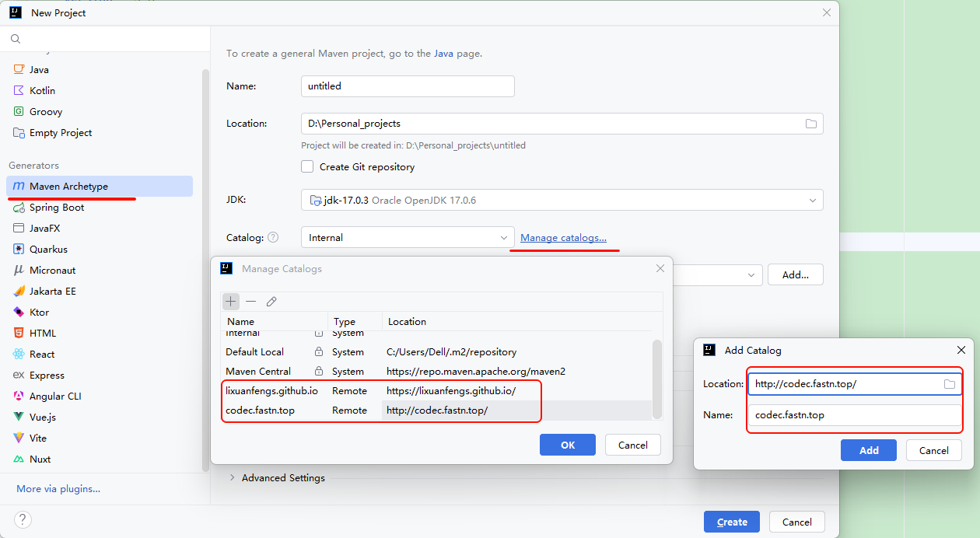Click Create in New Project
Viewport: 980px width, 538px height.
[x=732, y=522]
